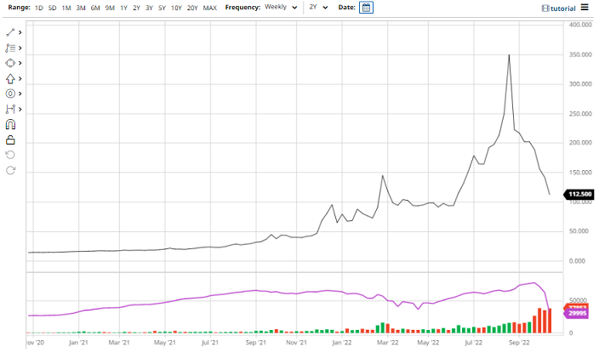Click the 350.000 price axis label
This screenshot has width=599, height=364.
click(x=580, y=54)
